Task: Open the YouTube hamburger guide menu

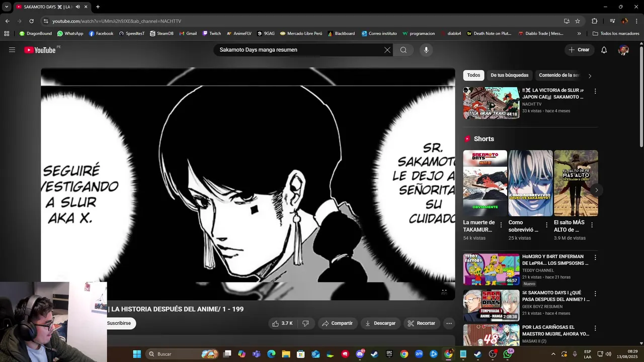Action: click(x=12, y=50)
